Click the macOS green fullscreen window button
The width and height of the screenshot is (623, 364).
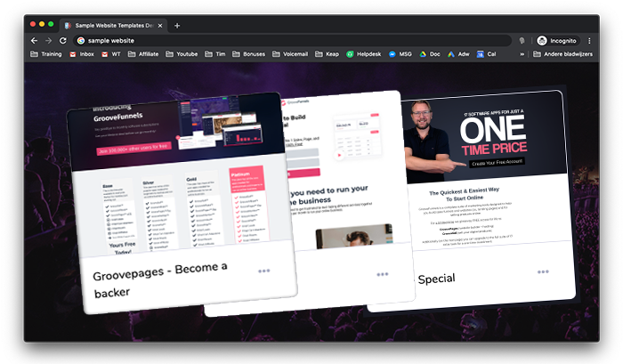point(51,24)
